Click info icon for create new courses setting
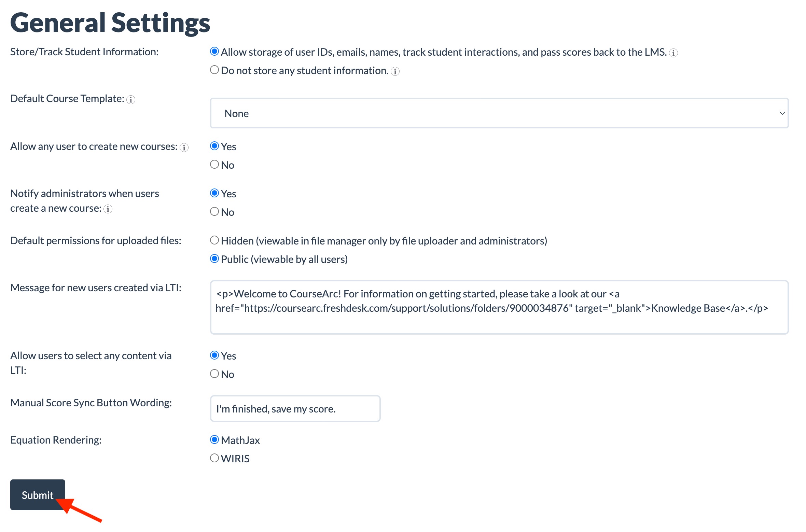This screenshot has height=532, width=806. point(184,148)
